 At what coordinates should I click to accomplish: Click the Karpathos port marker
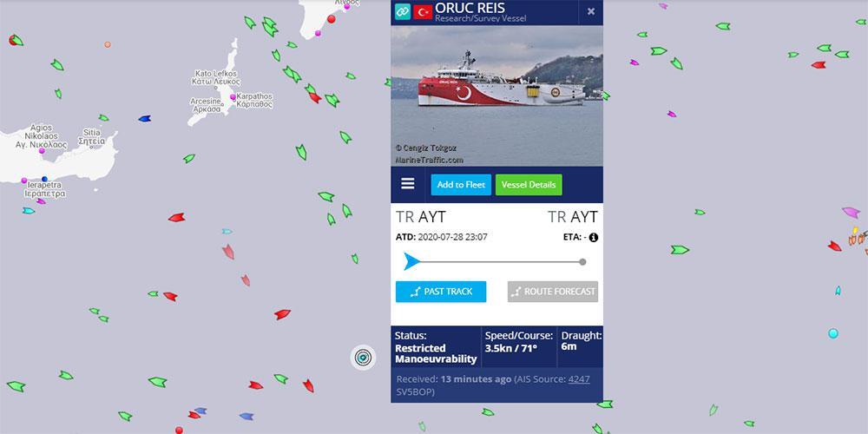(x=233, y=97)
